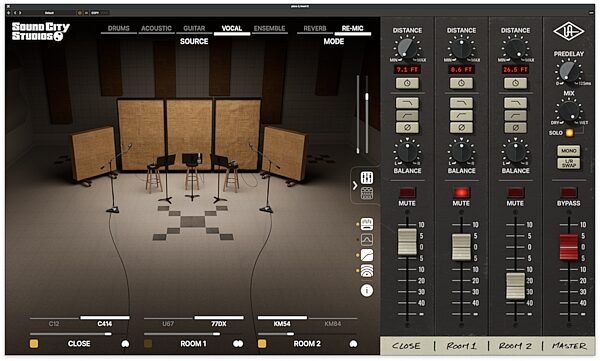600x361 pixels.
Task: Click the rising-curve icon in the side strip
Action: pos(367,255)
